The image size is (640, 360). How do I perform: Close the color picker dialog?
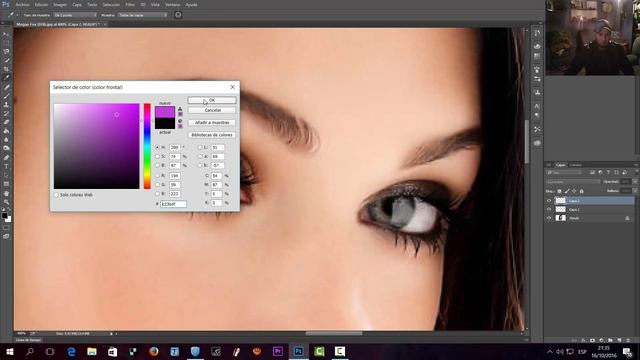[x=232, y=87]
